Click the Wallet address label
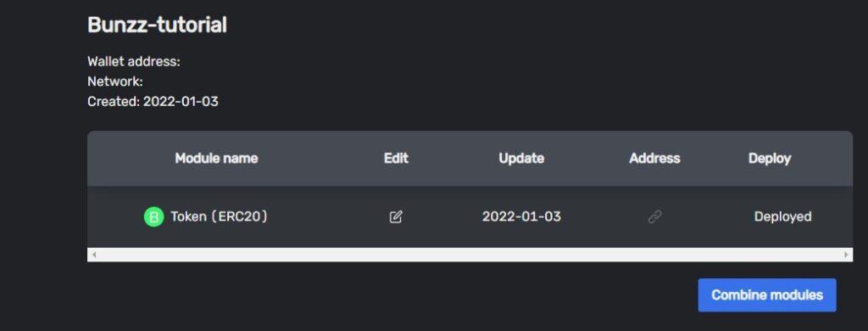This screenshot has width=868, height=331. click(x=134, y=62)
